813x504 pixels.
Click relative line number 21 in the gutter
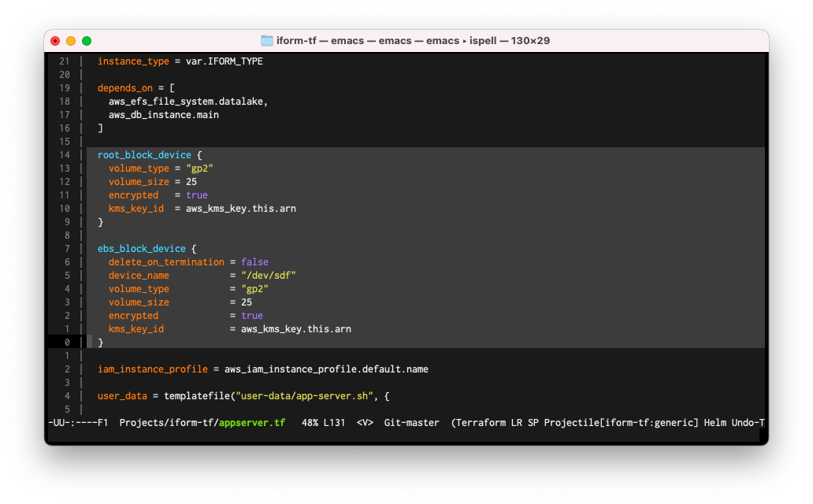65,61
